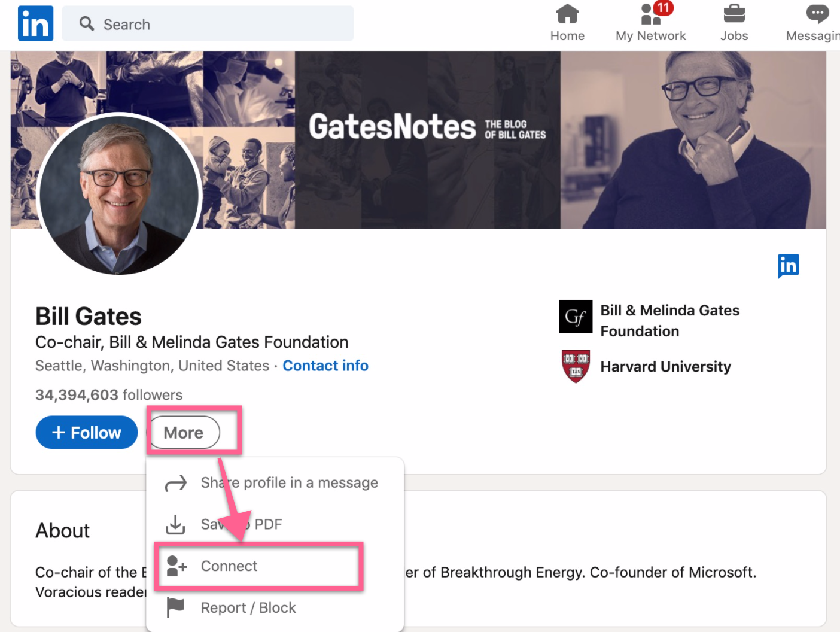The image size is (840, 632).
Task: Click the Gates Foundation logo icon
Action: (576, 317)
